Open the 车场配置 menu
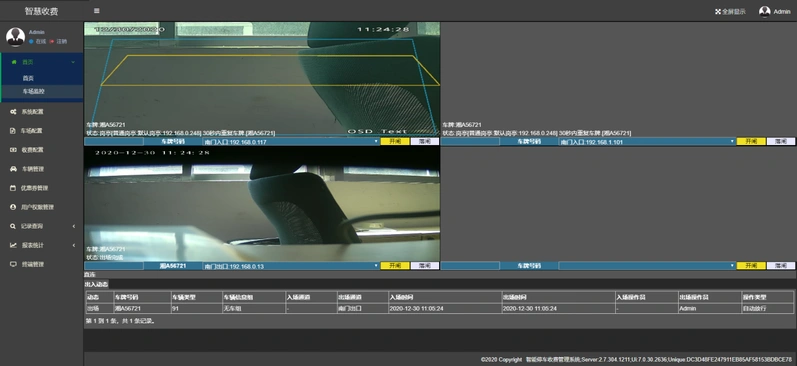797x366 pixels. pyautogui.click(x=42, y=131)
